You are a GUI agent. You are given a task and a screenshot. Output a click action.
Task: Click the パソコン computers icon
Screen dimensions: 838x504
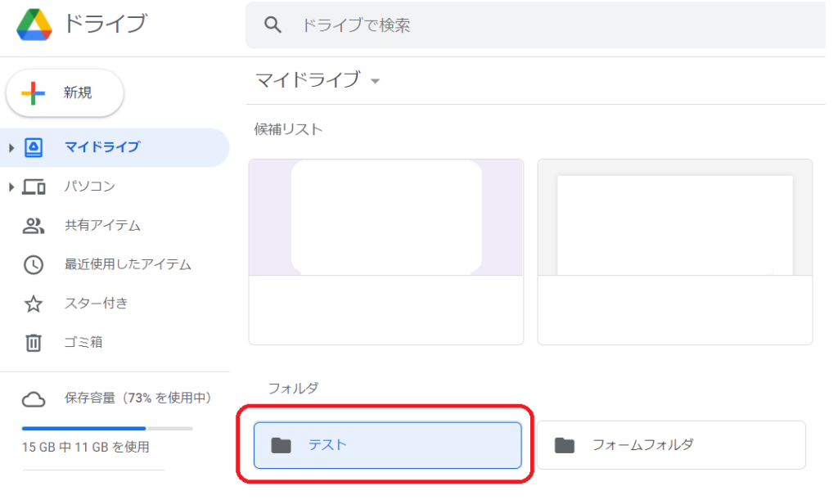coord(33,187)
